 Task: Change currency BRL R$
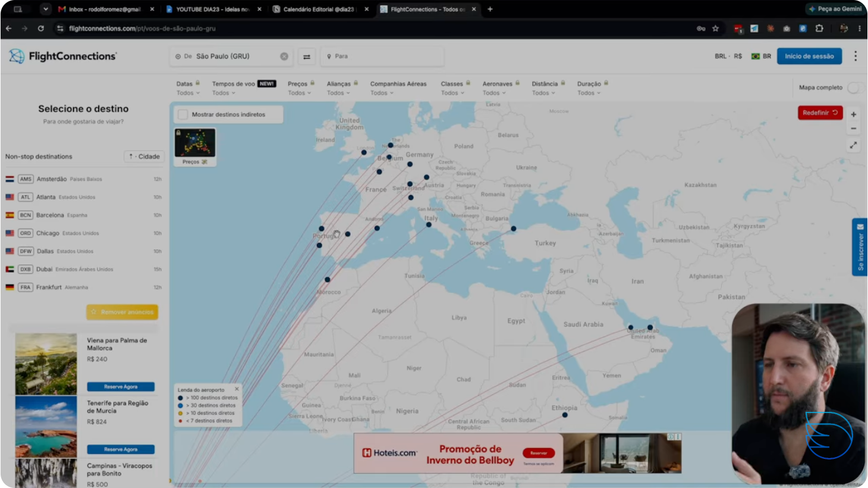[728, 57]
